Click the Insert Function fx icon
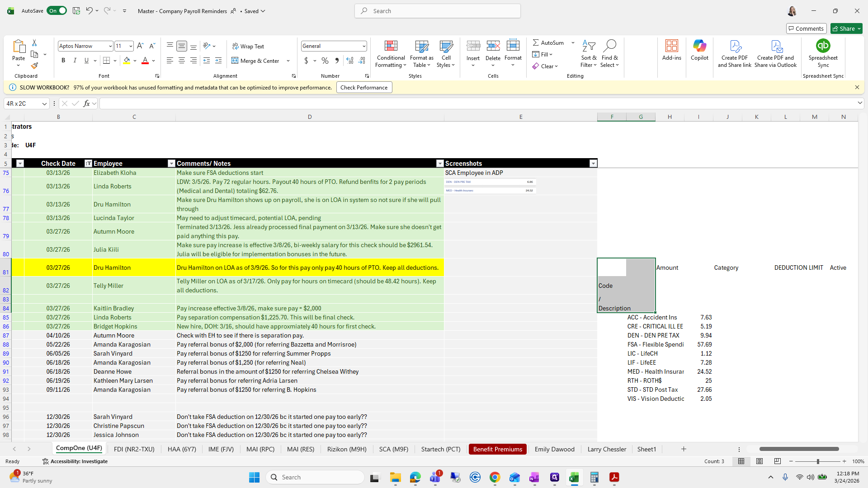 click(86, 103)
